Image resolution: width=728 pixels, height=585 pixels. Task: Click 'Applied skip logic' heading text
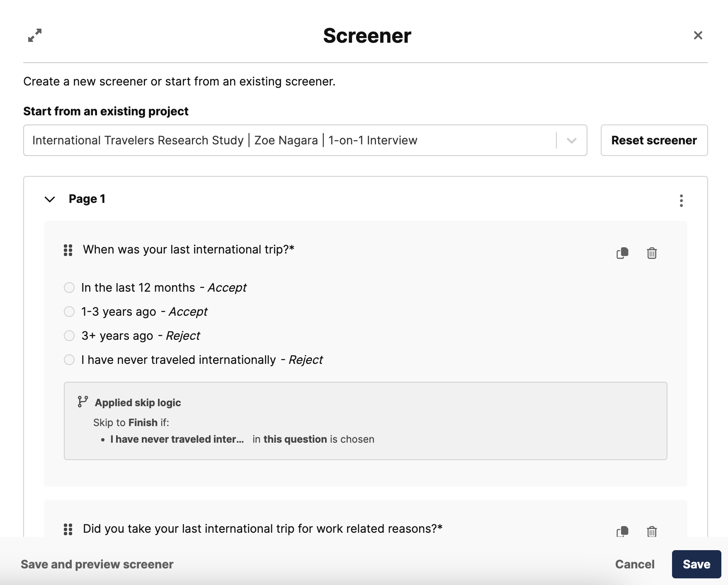[138, 402]
